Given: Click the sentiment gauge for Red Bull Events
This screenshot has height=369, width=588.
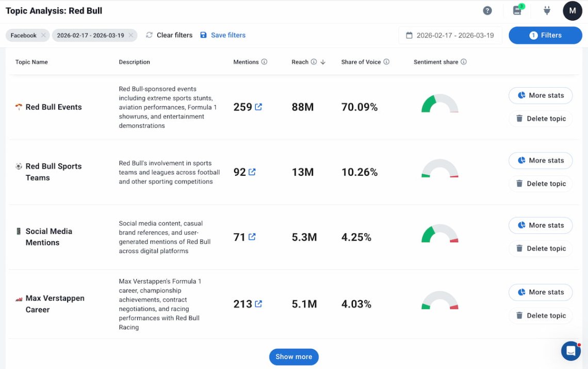Looking at the screenshot, I should coord(439,104).
